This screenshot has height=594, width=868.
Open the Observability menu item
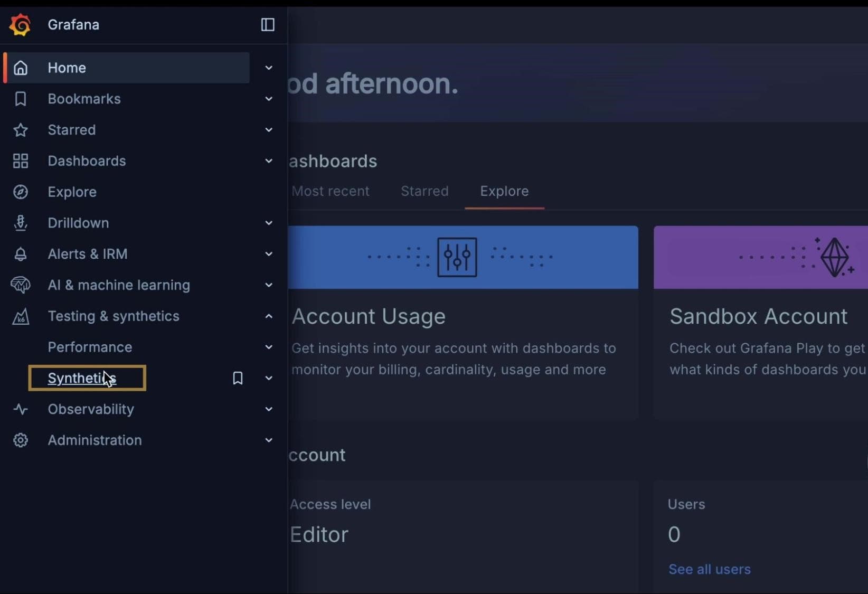click(91, 409)
